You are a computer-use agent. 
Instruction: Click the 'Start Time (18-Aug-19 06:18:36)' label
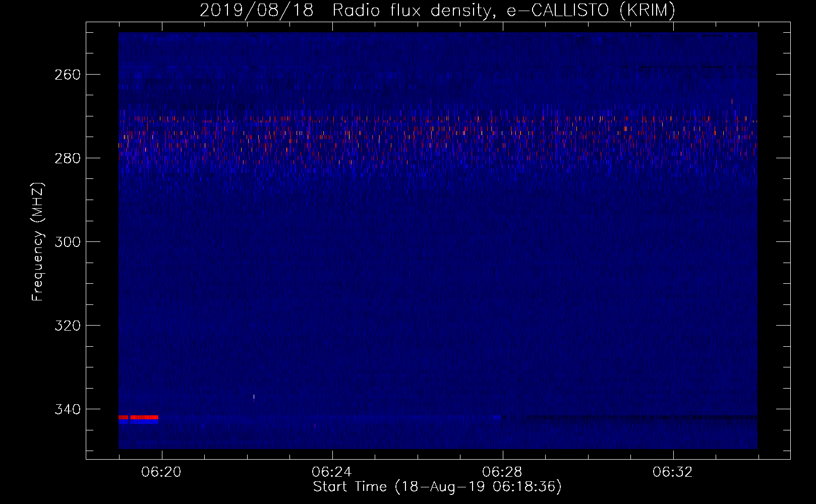tap(437, 487)
